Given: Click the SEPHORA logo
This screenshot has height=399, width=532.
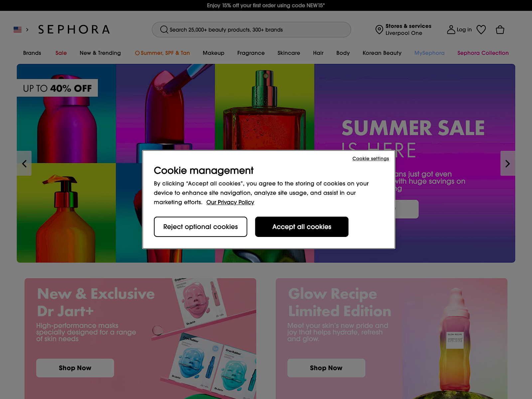Looking at the screenshot, I should pyautogui.click(x=74, y=30).
